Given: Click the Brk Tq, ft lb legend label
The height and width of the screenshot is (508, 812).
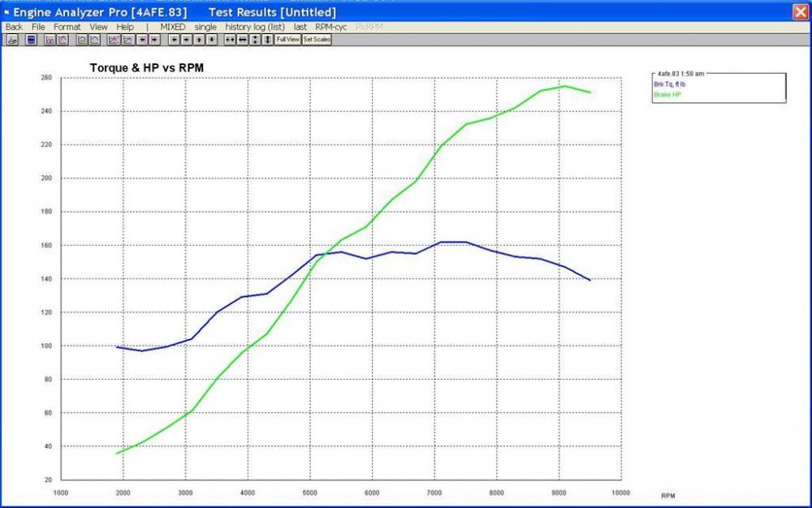Looking at the screenshot, I should (672, 84).
